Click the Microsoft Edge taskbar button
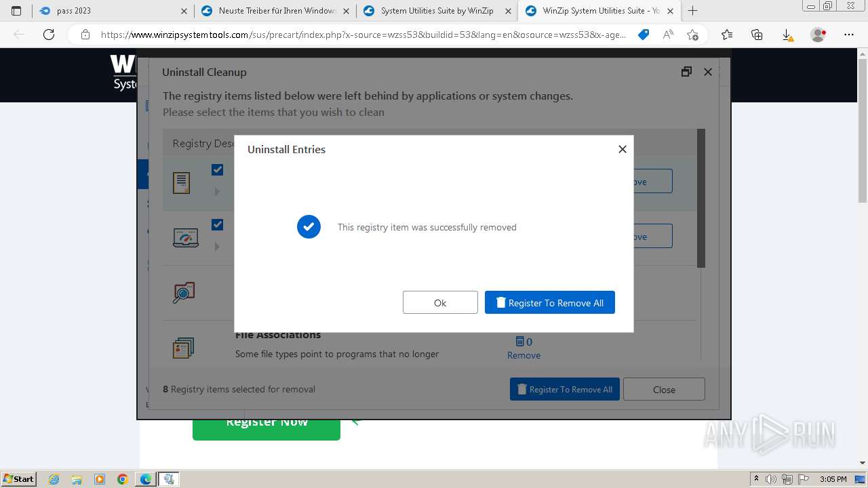This screenshot has width=868, height=488. 146,479
